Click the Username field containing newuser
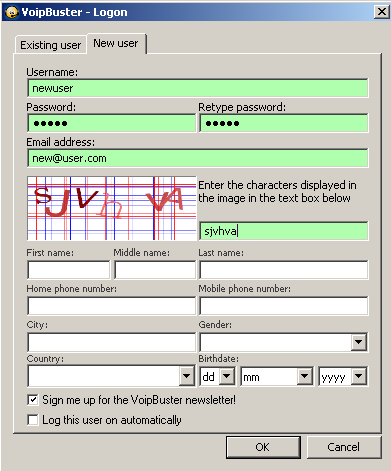Image resolution: width=391 pixels, height=471 pixels. [x=198, y=88]
